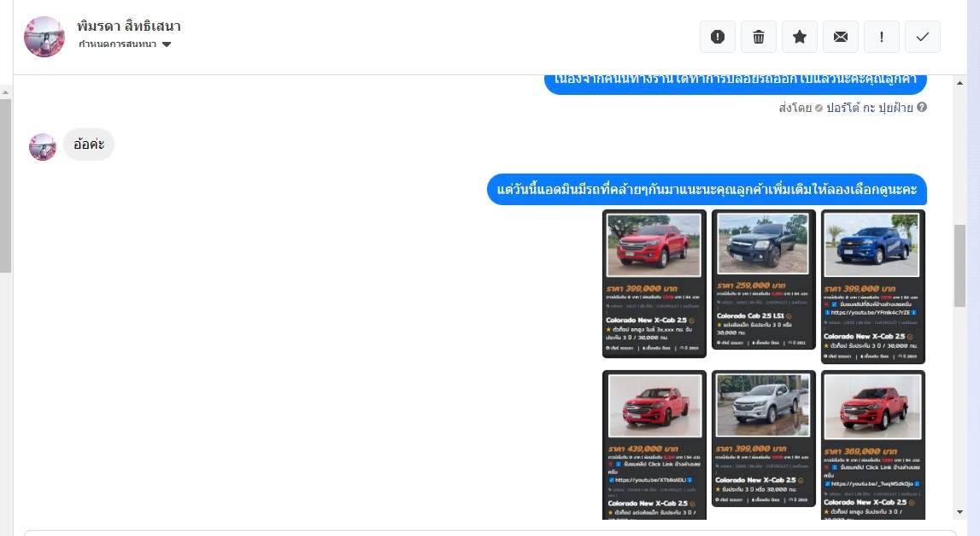
Task: Open blue Colorado 399,000 baht car image
Action: pyautogui.click(x=872, y=286)
